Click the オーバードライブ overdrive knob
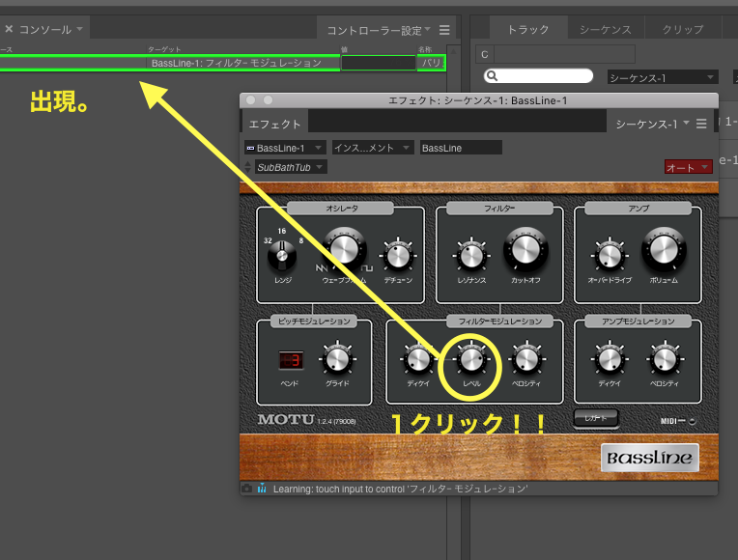 click(x=610, y=256)
